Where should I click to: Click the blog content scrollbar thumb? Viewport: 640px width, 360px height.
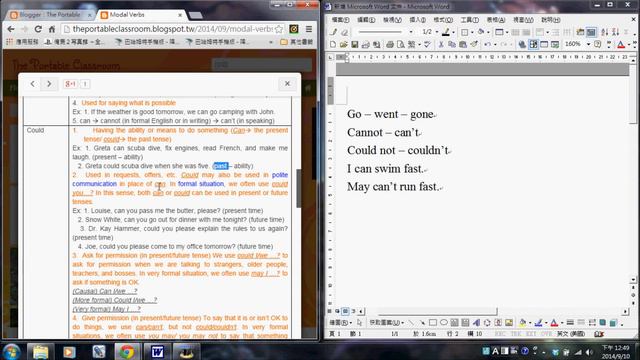pyautogui.click(x=299, y=188)
